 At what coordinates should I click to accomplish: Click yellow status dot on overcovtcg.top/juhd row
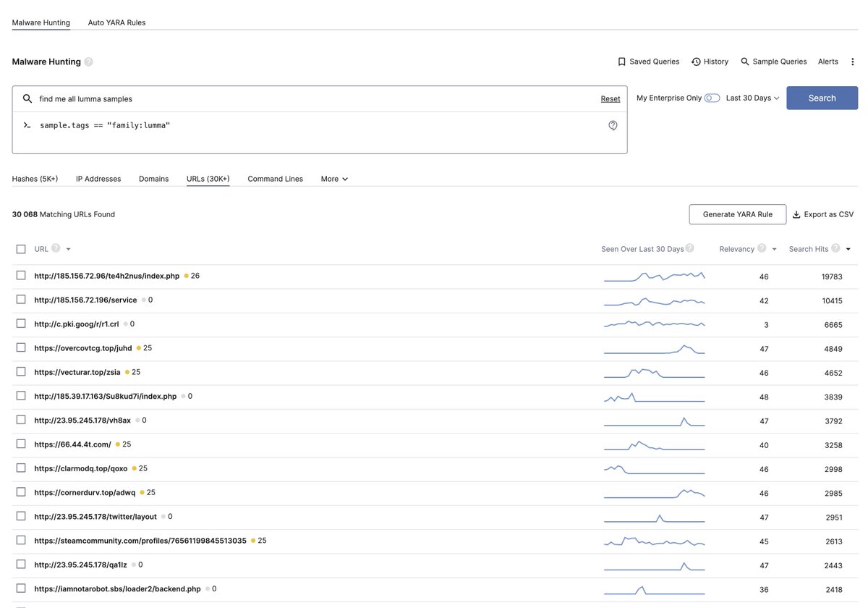pyautogui.click(x=138, y=348)
